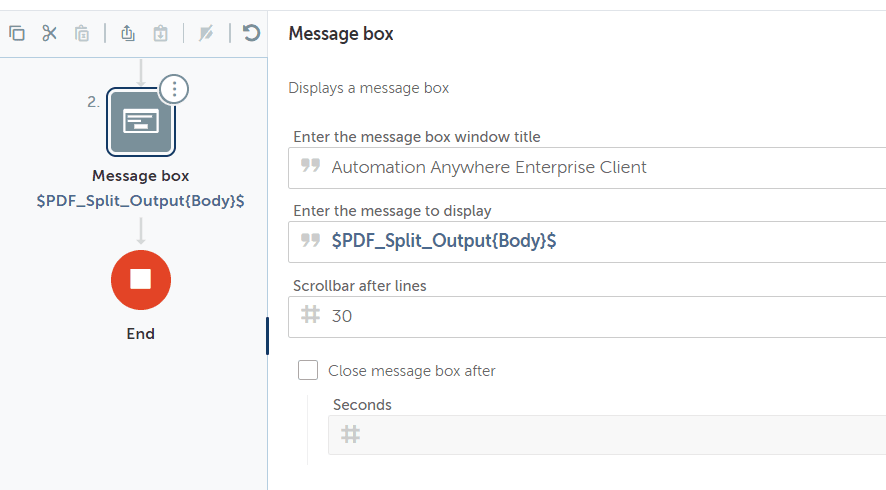The height and width of the screenshot is (490, 886).
Task: Click the message to display field
Action: tap(600, 241)
